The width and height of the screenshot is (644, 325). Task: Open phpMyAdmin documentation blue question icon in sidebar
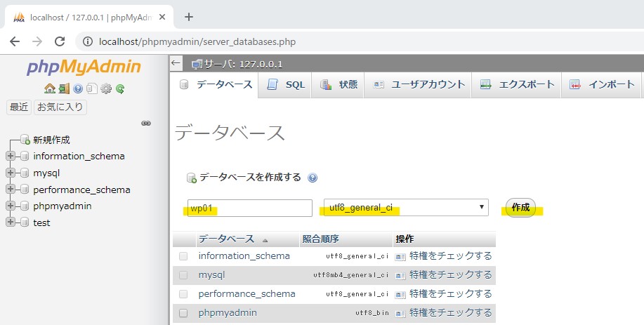[78, 88]
